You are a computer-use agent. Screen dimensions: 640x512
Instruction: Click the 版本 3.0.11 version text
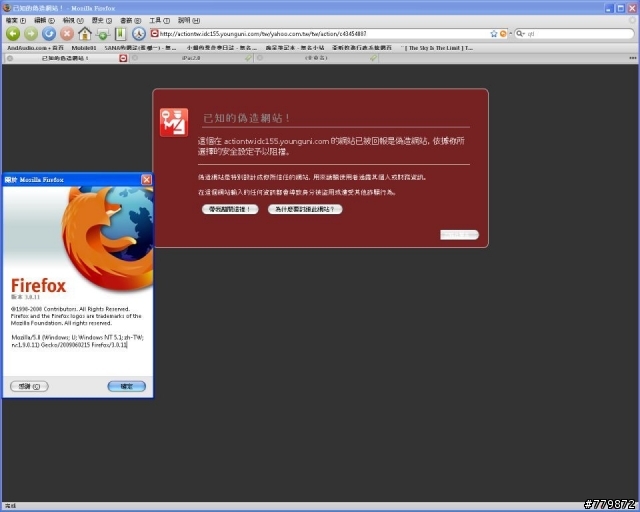[x=26, y=297]
